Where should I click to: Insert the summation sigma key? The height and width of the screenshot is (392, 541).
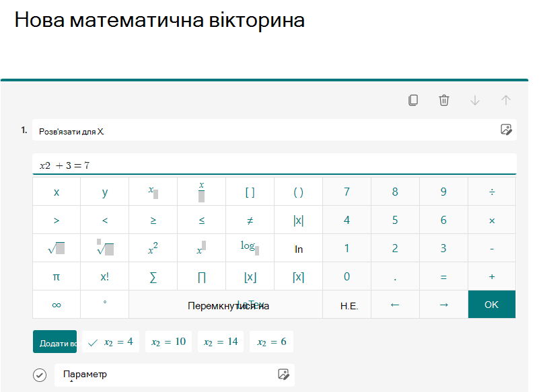153,276
